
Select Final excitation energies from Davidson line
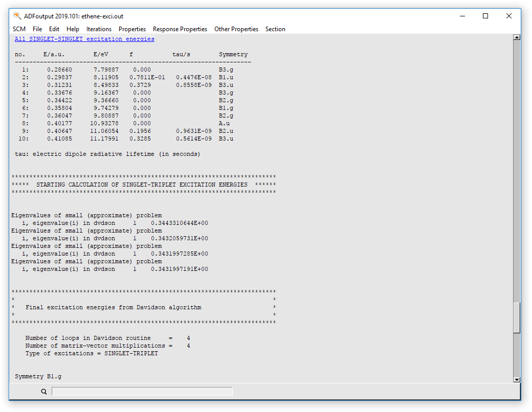[x=114, y=308]
